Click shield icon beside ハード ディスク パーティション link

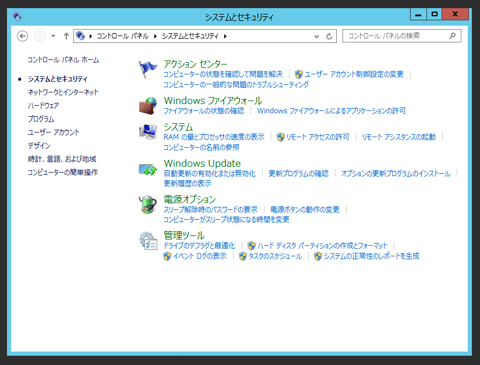click(x=252, y=246)
